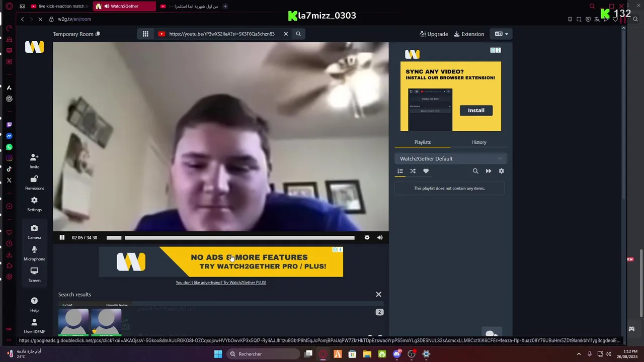Viewport: 644px width, 362px height.
Task: Open playlist settings gear
Action: [x=501, y=171]
